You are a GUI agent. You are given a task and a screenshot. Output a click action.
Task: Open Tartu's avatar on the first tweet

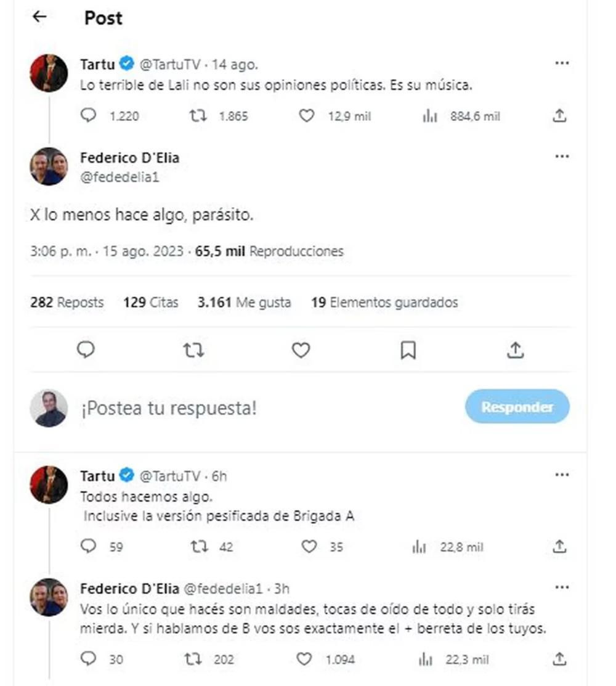click(x=49, y=73)
